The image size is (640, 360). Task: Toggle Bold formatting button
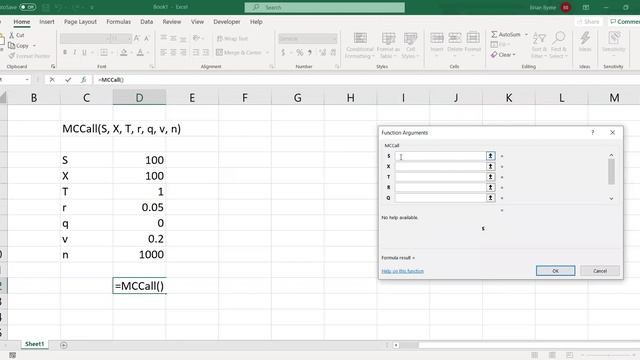click(x=65, y=53)
